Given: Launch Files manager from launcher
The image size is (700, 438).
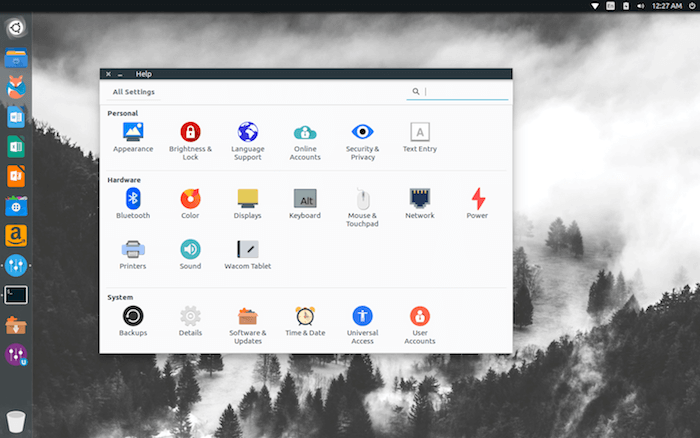Looking at the screenshot, I should (16, 58).
